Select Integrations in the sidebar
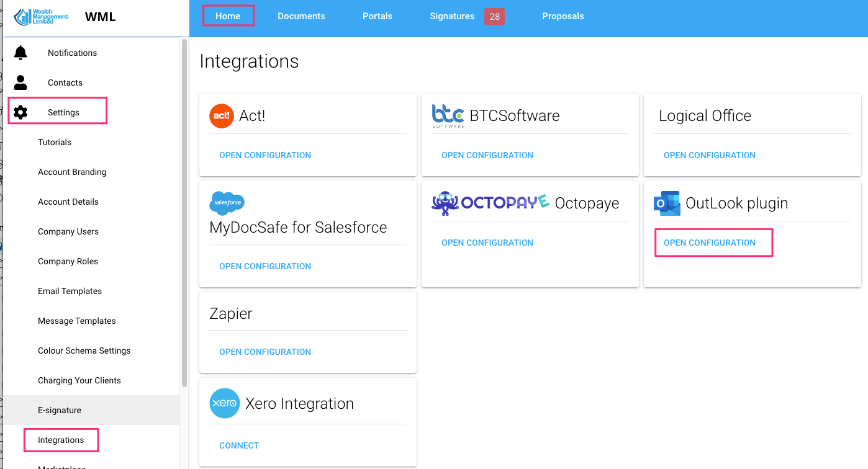This screenshot has height=469, width=868. pos(61,440)
